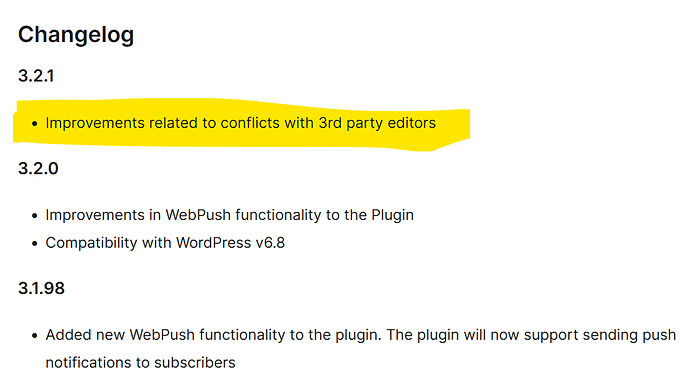This screenshot has width=690, height=387.
Task: Click the yellow highlight area right of 'editors'
Action: 453,125
